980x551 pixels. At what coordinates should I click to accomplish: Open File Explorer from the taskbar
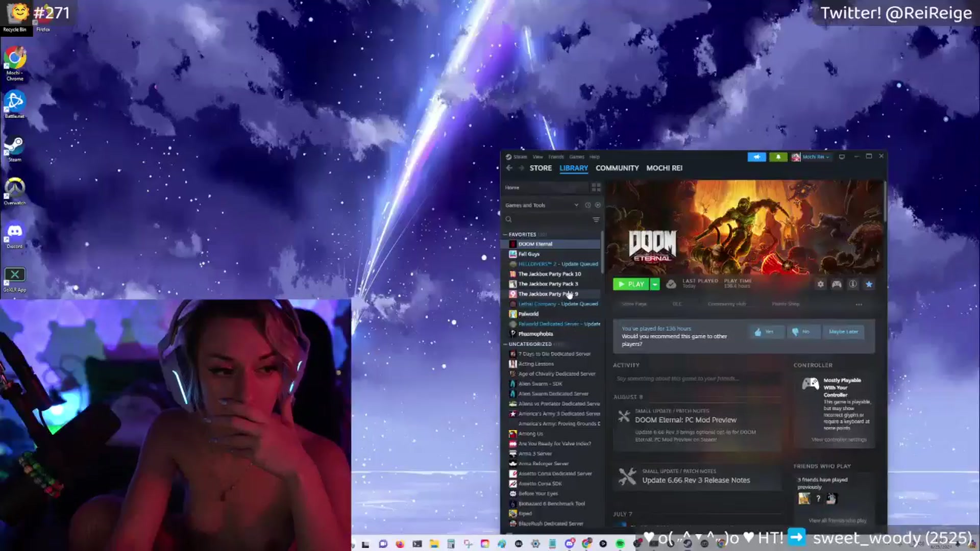pos(433,544)
